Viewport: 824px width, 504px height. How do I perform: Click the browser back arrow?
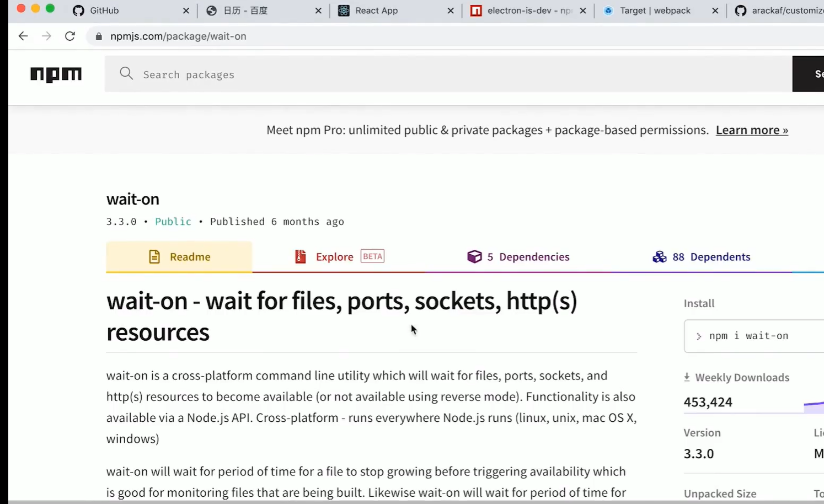(23, 36)
